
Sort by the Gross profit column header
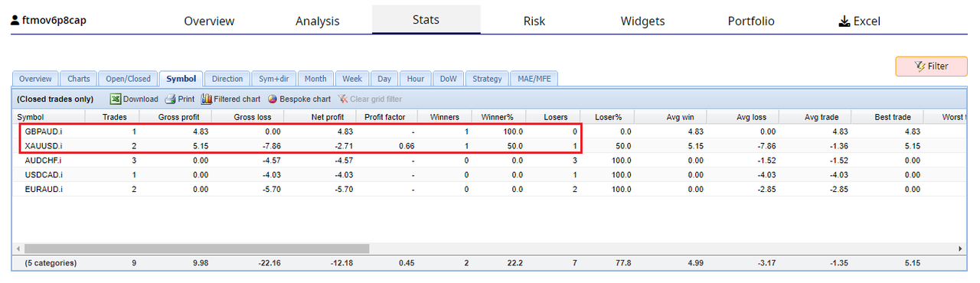(x=176, y=117)
